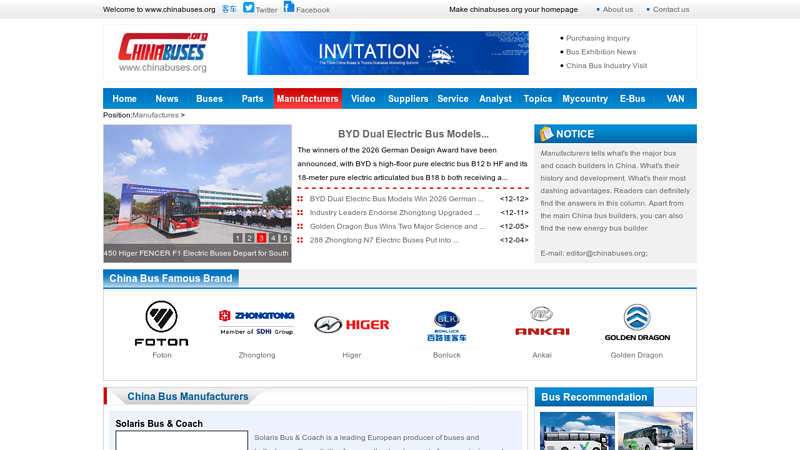This screenshot has width=800, height=450.
Task: Click the Facebook icon
Action: tap(289, 7)
